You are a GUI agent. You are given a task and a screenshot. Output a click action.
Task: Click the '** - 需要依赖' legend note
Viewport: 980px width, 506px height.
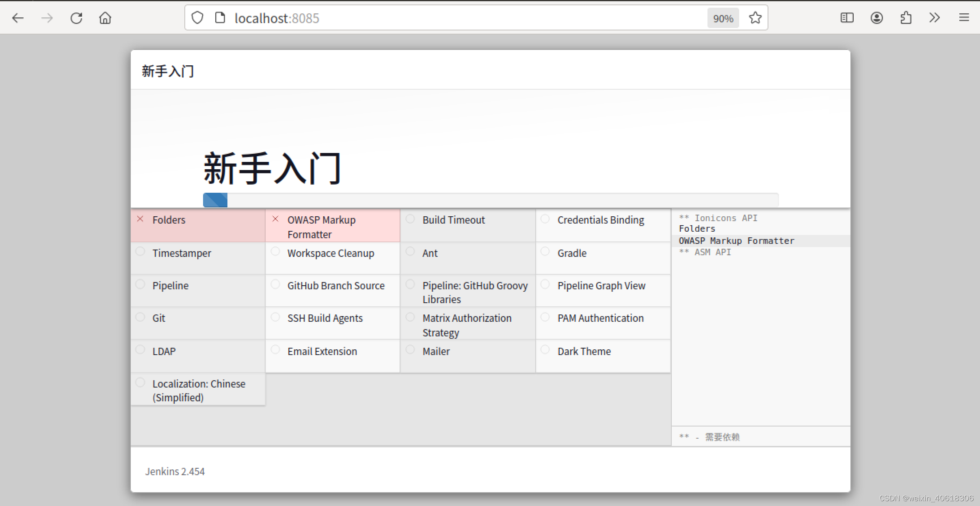709,437
